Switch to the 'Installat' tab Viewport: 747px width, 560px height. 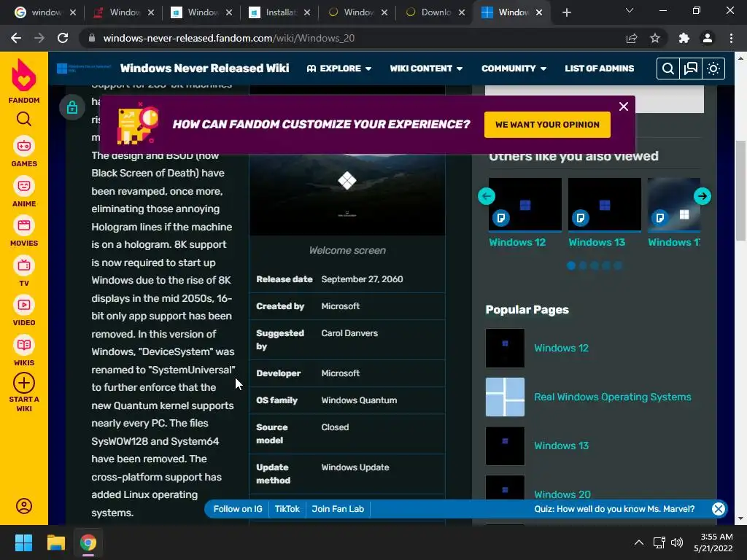[280, 12]
